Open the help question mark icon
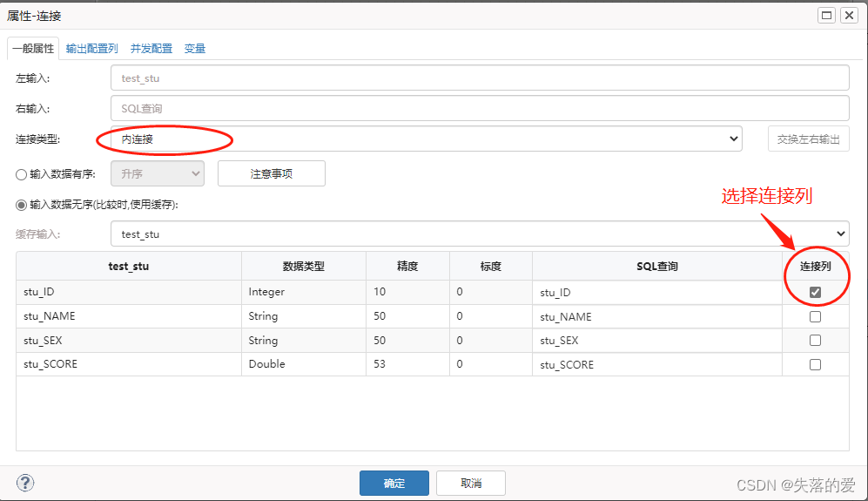The width and height of the screenshot is (868, 501). pos(25,483)
